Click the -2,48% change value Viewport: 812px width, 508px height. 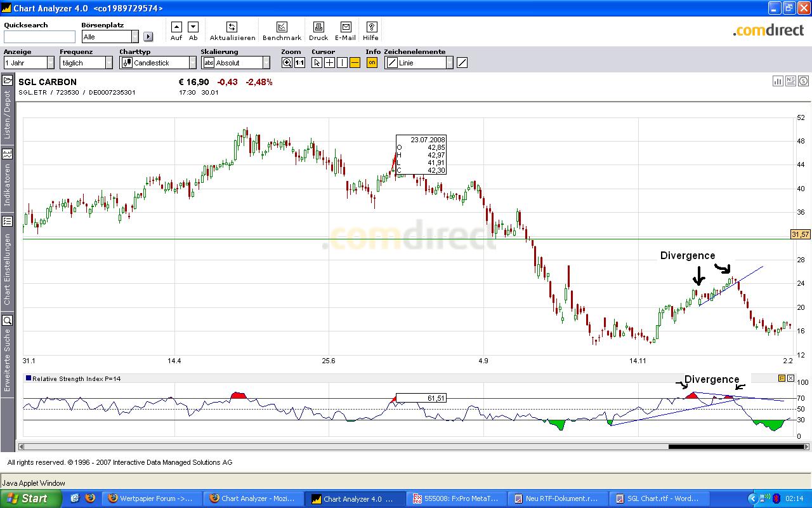(259, 82)
